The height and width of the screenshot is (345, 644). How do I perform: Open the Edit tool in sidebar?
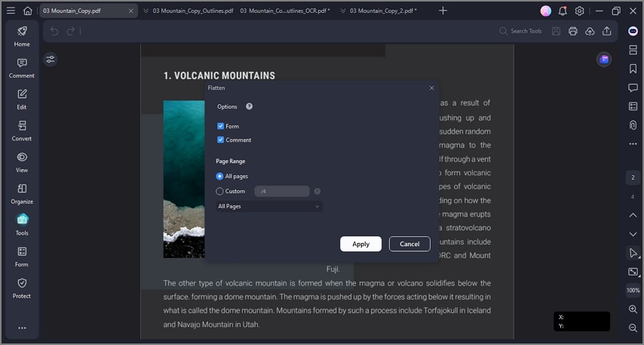[x=22, y=100]
